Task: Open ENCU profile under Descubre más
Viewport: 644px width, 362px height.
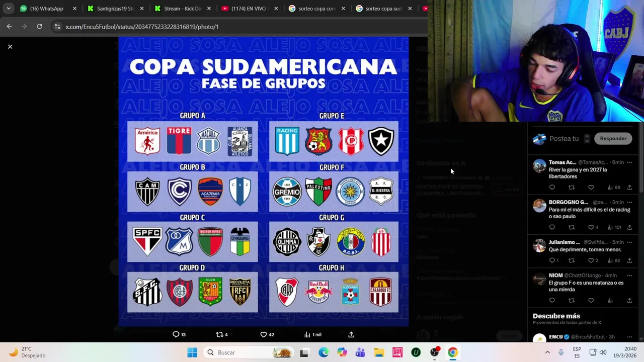Action: [x=555, y=337]
